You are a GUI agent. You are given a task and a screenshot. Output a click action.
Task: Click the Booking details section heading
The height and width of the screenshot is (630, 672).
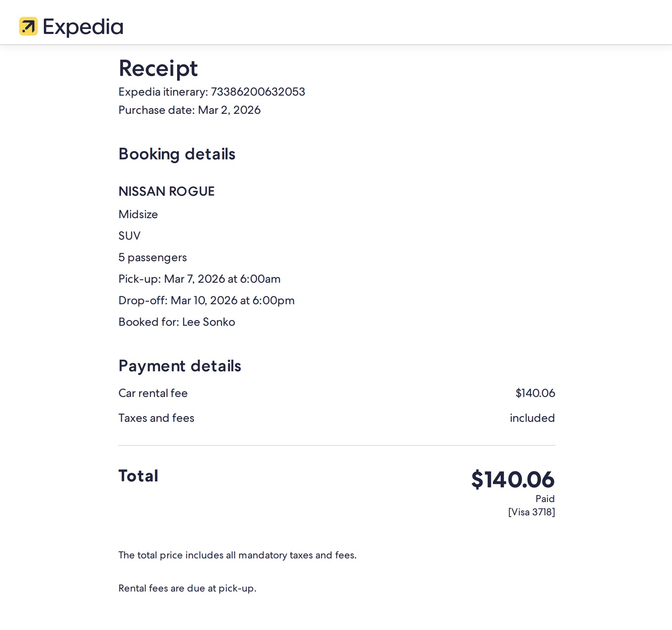(x=177, y=154)
